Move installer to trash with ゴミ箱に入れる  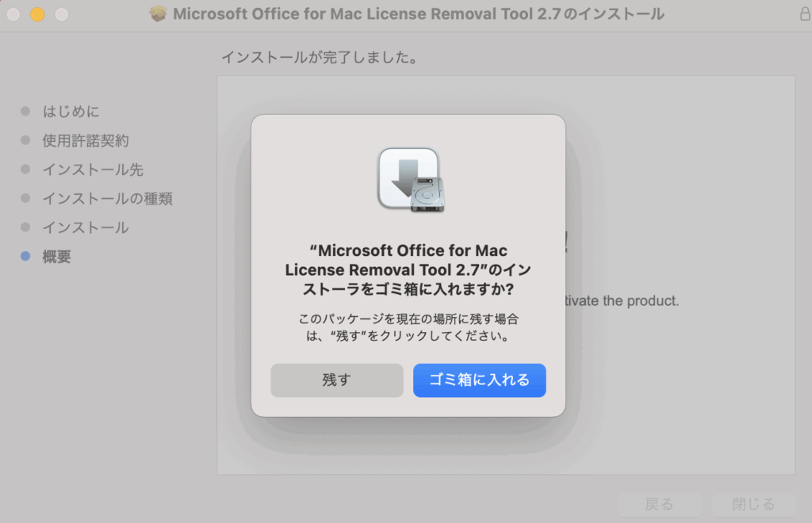click(x=479, y=380)
